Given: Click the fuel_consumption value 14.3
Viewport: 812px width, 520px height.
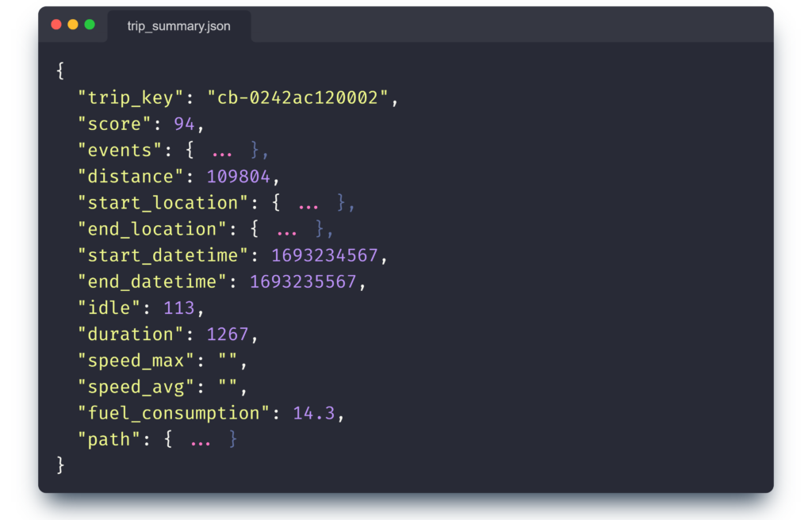Looking at the screenshot, I should point(314,413).
